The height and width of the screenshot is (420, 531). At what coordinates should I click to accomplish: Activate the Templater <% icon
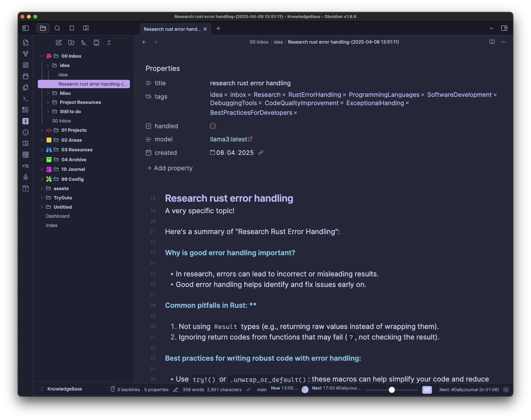click(x=26, y=166)
